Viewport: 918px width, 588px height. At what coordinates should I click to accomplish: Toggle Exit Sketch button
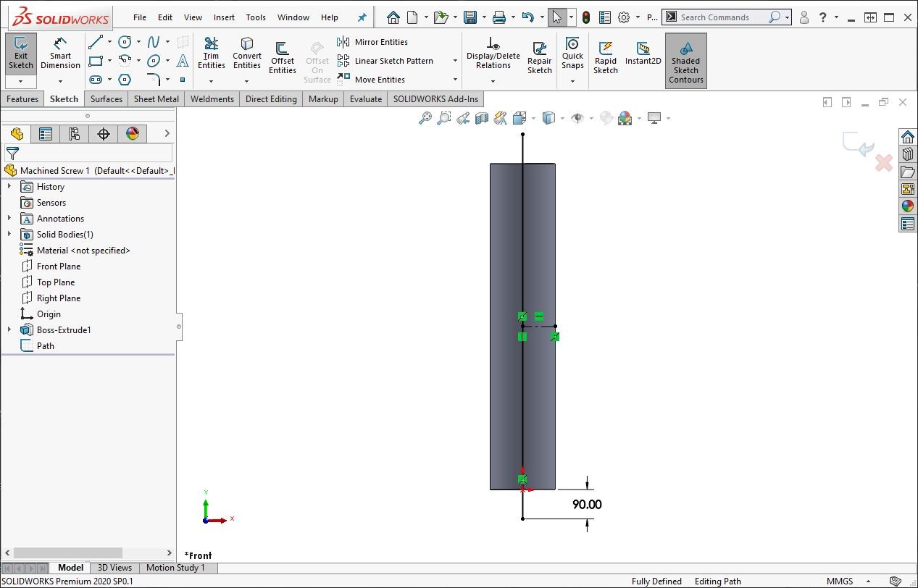click(21, 53)
